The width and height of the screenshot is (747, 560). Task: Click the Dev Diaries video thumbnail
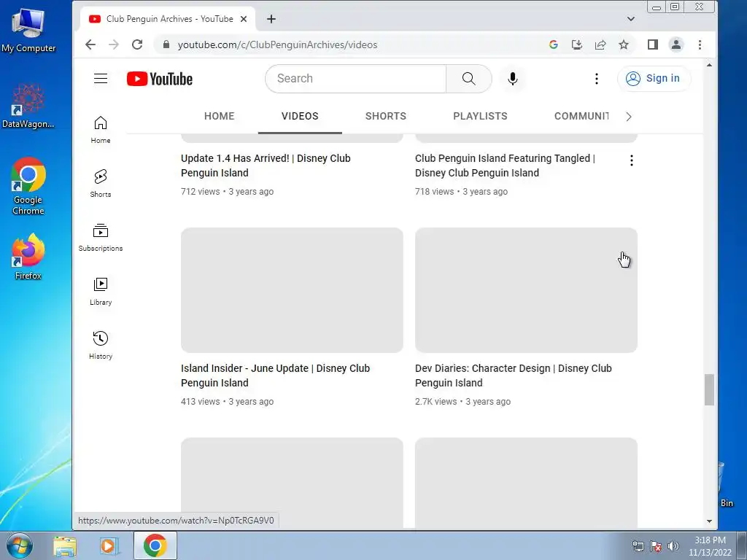(526, 290)
